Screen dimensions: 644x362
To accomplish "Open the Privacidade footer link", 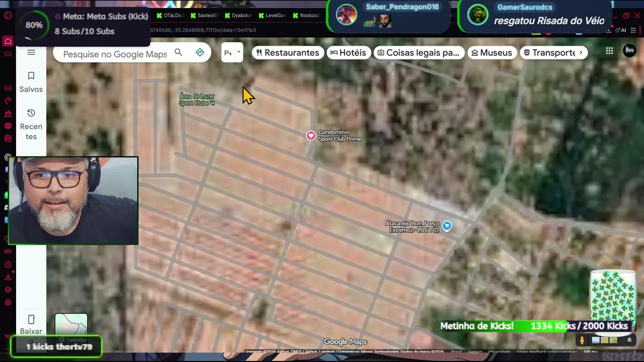I will 500,352.
